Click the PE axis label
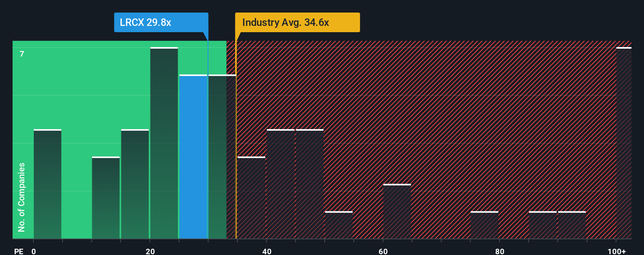Viewport: 644px width, 255px height. (x=19, y=251)
